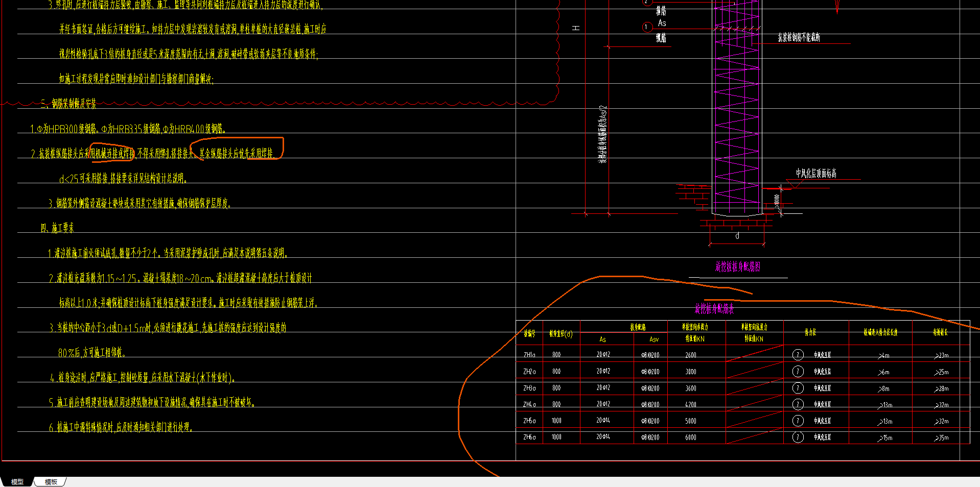Select the effective length value >35m
The image size is (980, 487).
[942, 438]
